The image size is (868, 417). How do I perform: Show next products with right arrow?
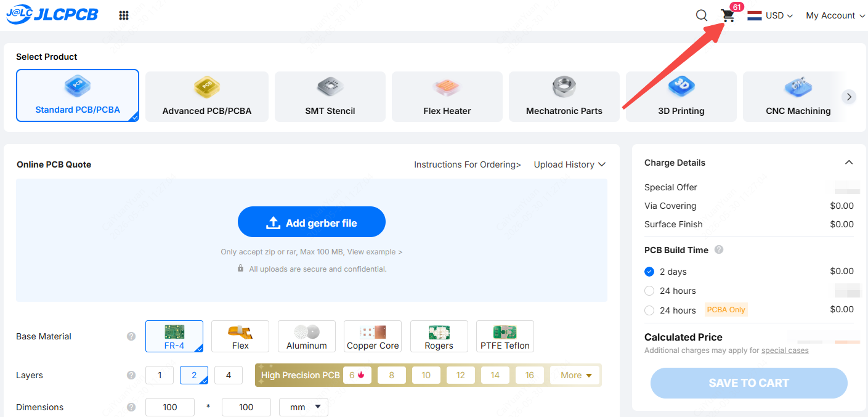(849, 97)
